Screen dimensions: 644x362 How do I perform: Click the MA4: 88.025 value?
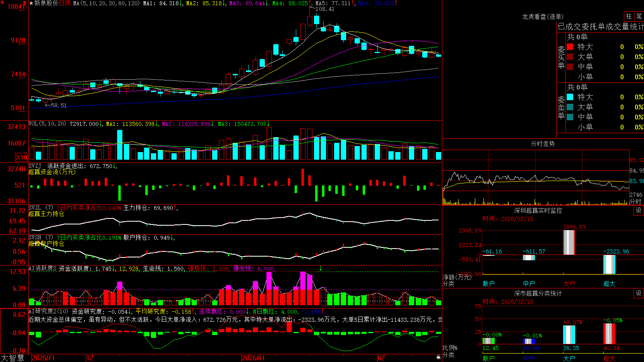click(x=290, y=3)
